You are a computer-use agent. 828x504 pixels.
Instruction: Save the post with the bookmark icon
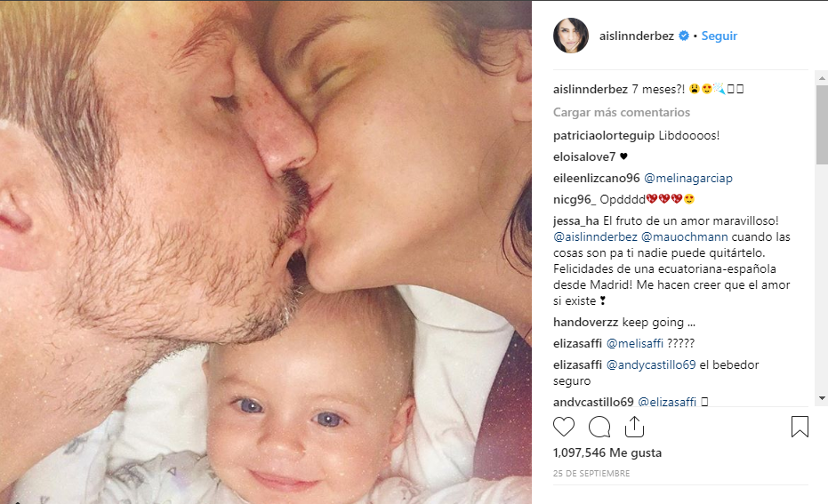pyautogui.click(x=800, y=427)
